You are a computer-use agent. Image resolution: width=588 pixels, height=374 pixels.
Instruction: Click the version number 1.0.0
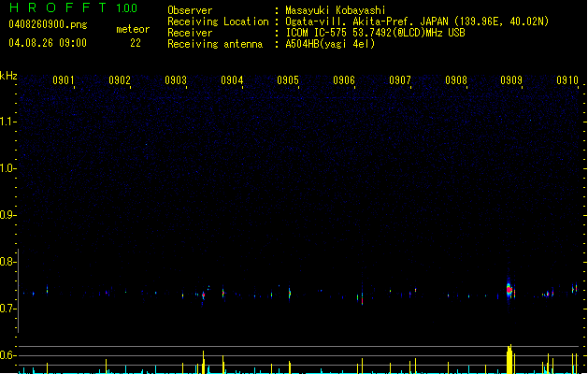[126, 8]
